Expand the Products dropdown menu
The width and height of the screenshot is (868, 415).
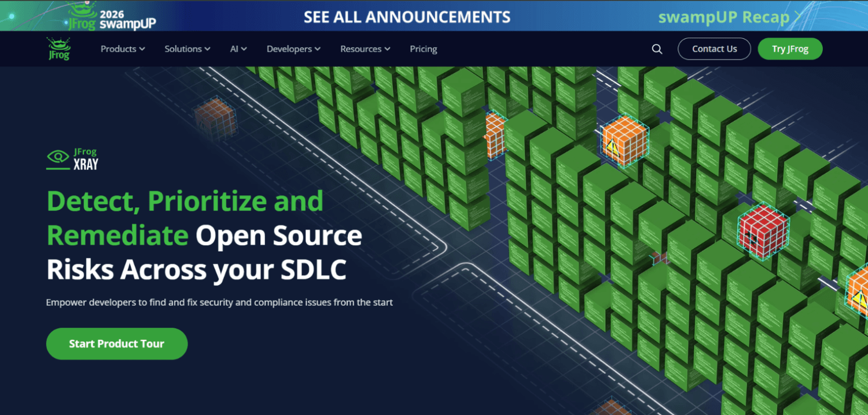(123, 49)
